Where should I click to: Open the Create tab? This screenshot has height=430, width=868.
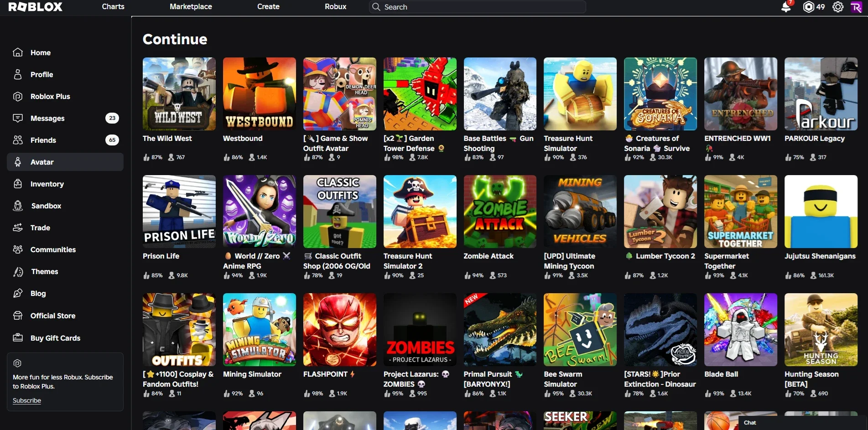[268, 6]
